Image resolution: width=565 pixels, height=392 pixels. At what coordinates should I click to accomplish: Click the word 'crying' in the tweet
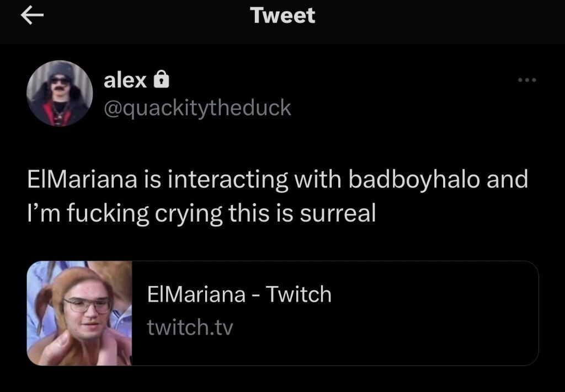pos(189,214)
